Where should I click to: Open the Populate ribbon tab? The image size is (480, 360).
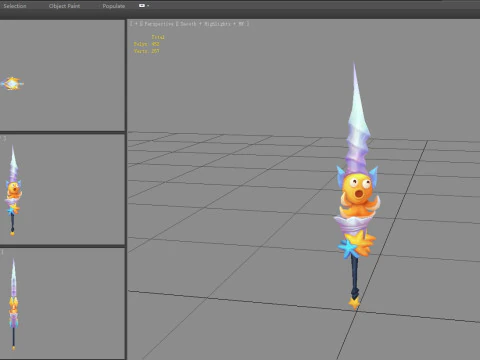click(x=114, y=6)
